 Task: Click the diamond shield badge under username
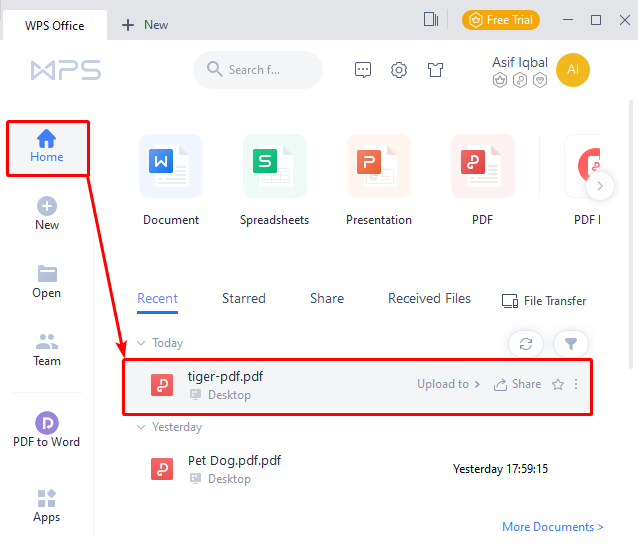pos(540,80)
